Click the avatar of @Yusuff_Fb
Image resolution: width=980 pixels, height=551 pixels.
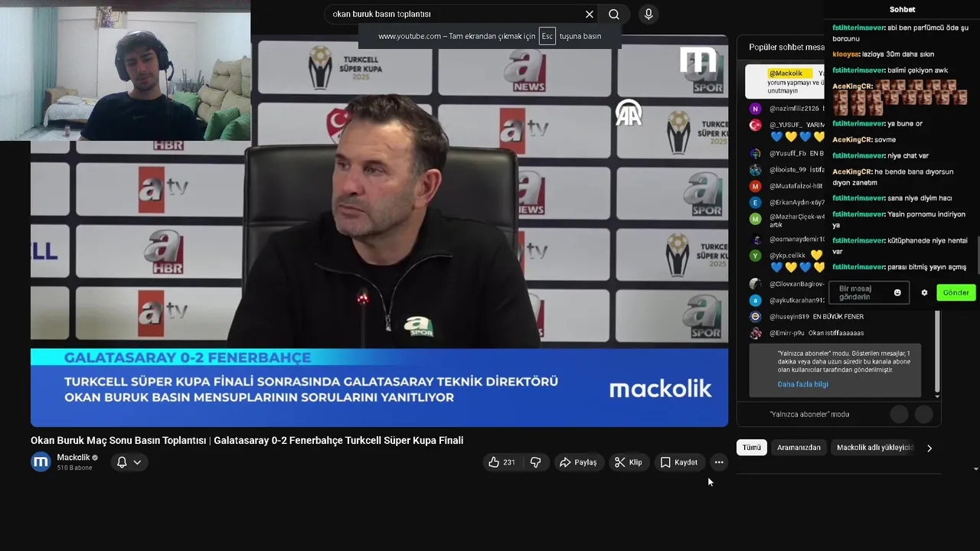tap(755, 154)
